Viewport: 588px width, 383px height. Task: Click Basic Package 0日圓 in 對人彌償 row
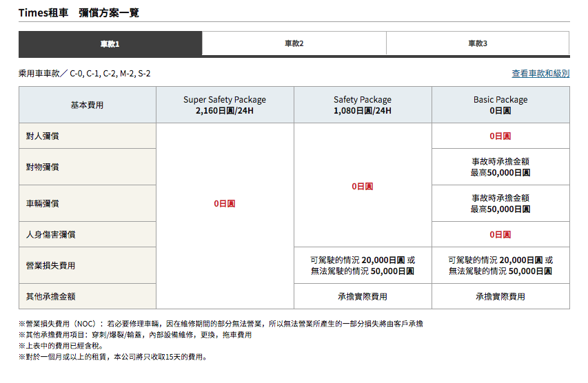(500, 136)
